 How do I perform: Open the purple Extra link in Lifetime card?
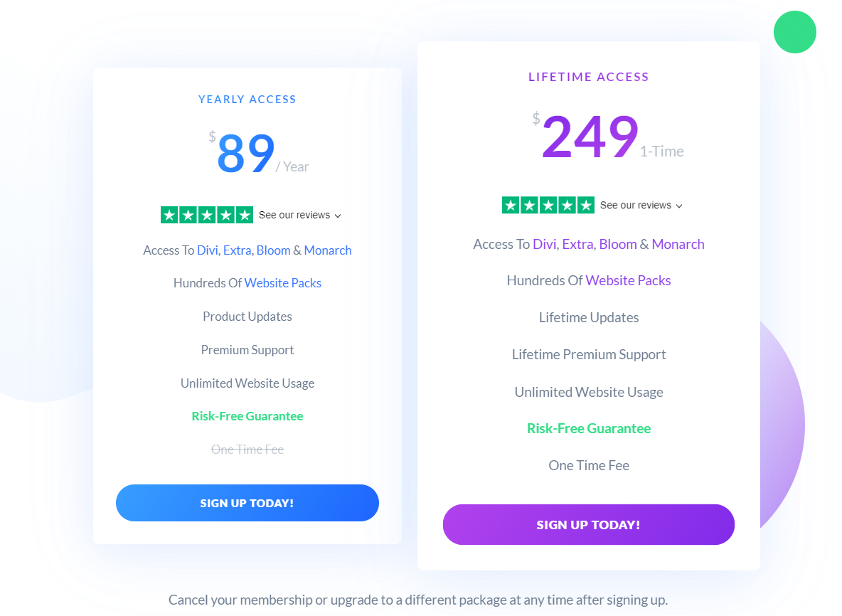click(x=577, y=244)
